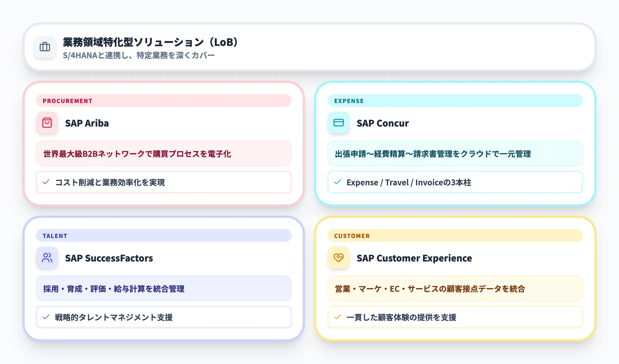The width and height of the screenshot is (619, 364).
Task: Click the SAP Concur credit card icon
Action: pos(338,123)
